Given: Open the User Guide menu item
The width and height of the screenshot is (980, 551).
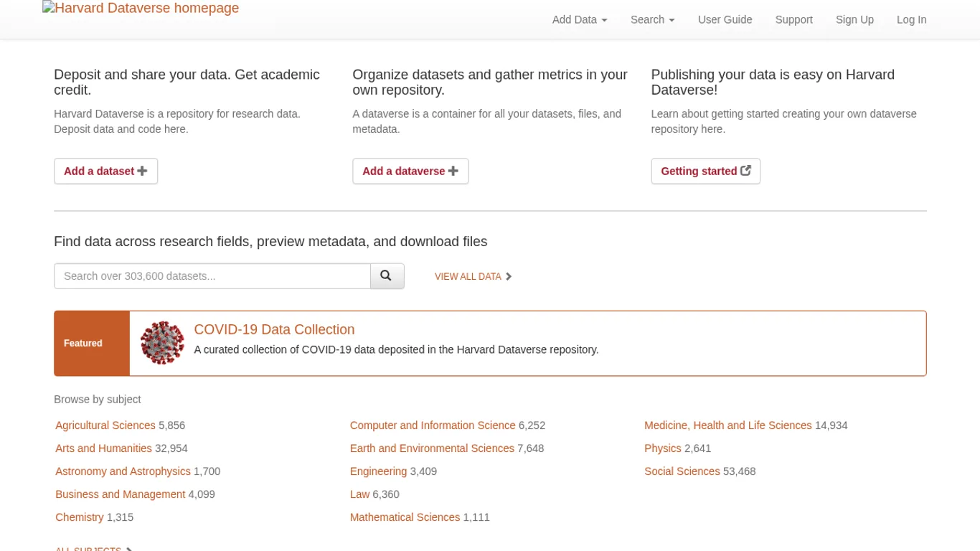Looking at the screenshot, I should pos(725,19).
